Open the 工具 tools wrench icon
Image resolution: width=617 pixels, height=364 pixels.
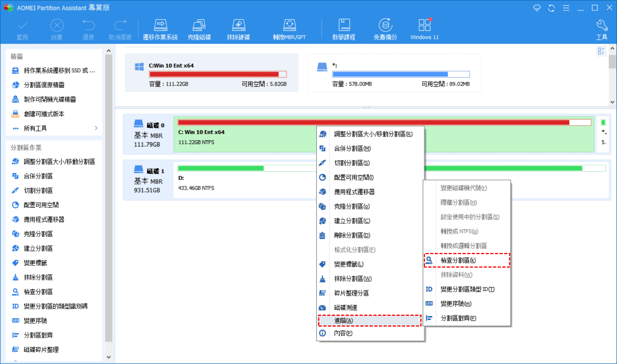click(602, 30)
